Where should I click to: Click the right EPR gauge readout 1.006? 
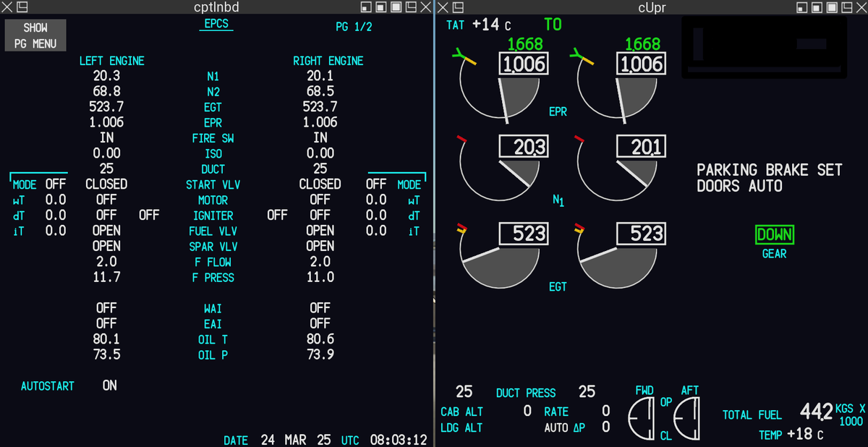click(640, 64)
